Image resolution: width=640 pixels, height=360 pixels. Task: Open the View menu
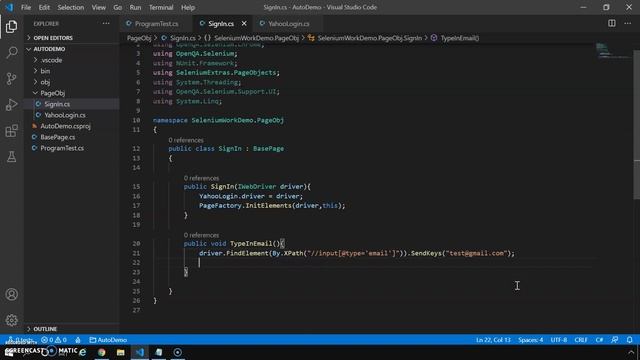pyautogui.click(x=98, y=7)
